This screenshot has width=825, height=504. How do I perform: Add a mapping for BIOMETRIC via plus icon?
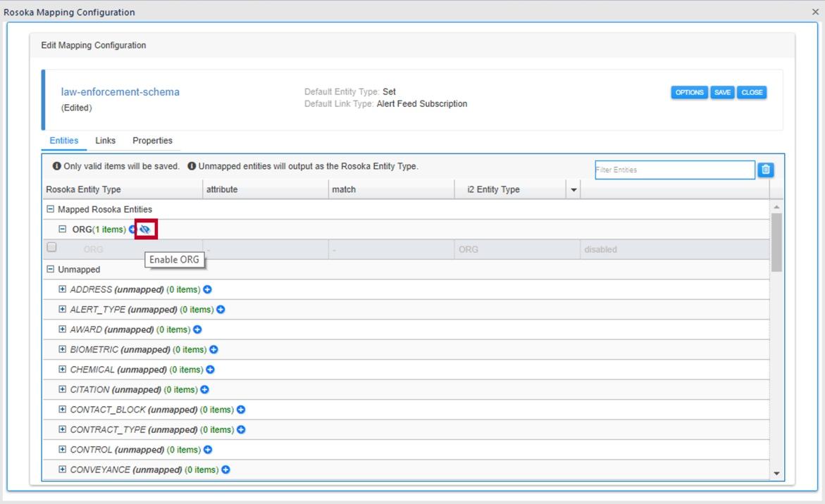213,349
